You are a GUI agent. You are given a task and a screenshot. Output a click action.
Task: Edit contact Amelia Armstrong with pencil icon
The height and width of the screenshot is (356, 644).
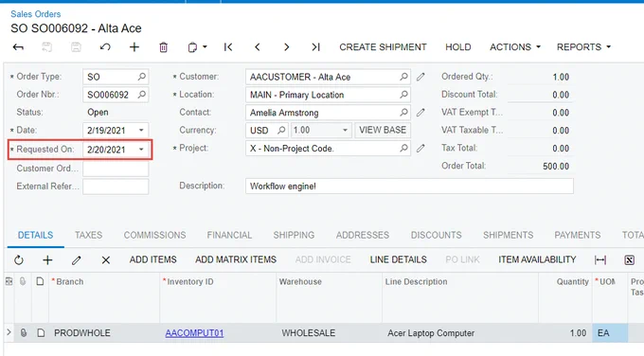click(x=420, y=112)
